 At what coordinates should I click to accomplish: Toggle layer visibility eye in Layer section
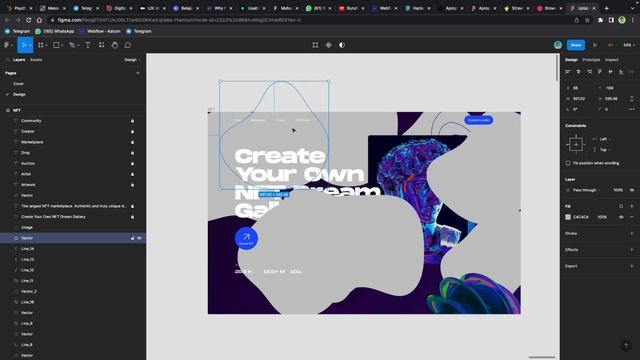coord(632,190)
